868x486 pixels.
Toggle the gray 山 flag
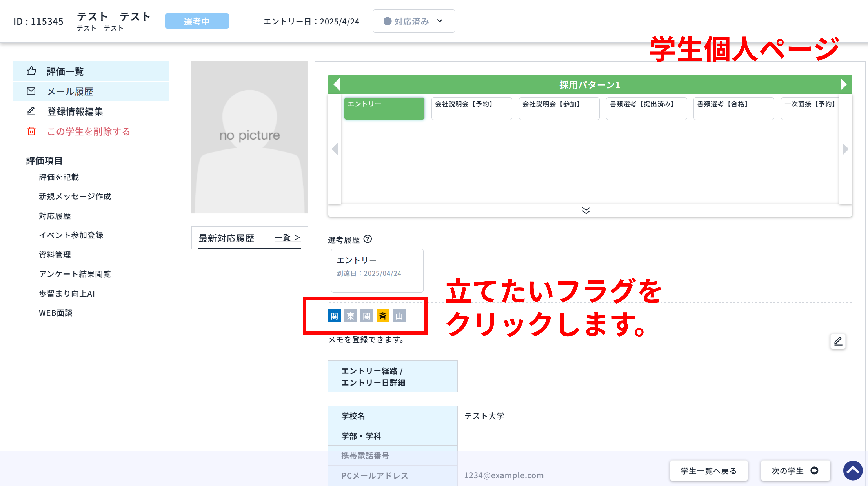point(399,316)
